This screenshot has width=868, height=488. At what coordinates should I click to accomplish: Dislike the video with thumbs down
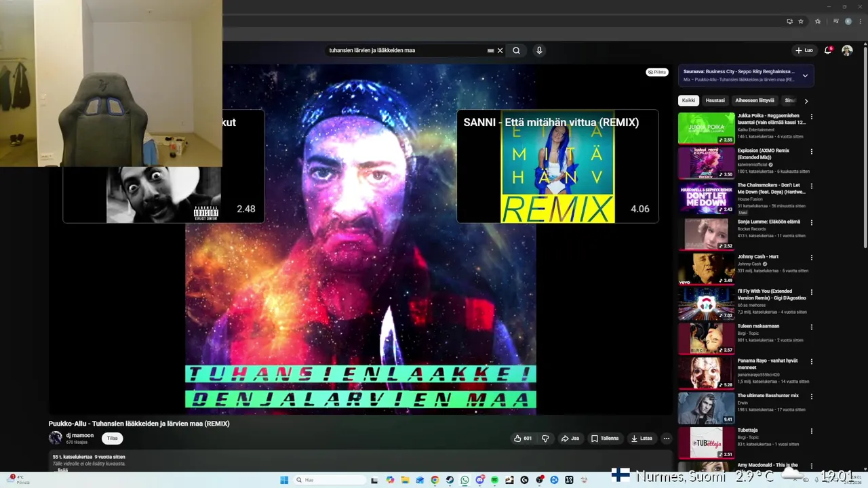tap(545, 439)
